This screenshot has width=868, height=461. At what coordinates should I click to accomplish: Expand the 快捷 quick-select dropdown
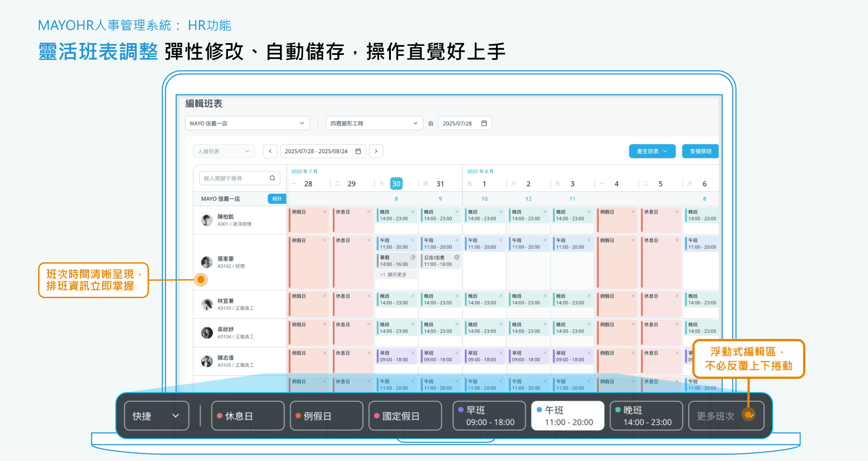pyautogui.click(x=156, y=416)
